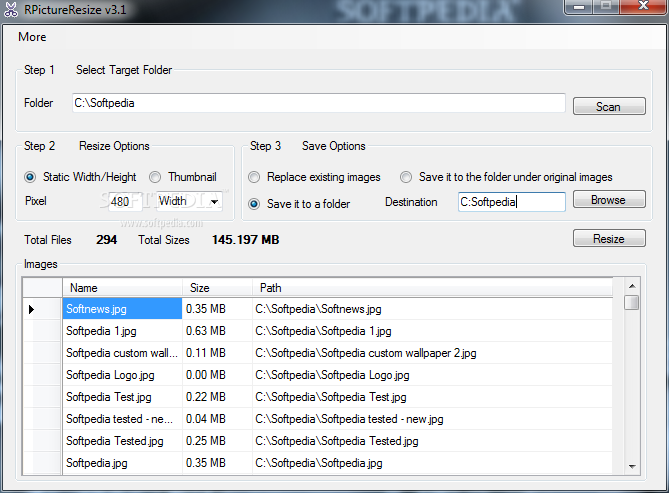Click the Images list scrollbar thumb
The width and height of the screenshot is (669, 493).
point(632,302)
